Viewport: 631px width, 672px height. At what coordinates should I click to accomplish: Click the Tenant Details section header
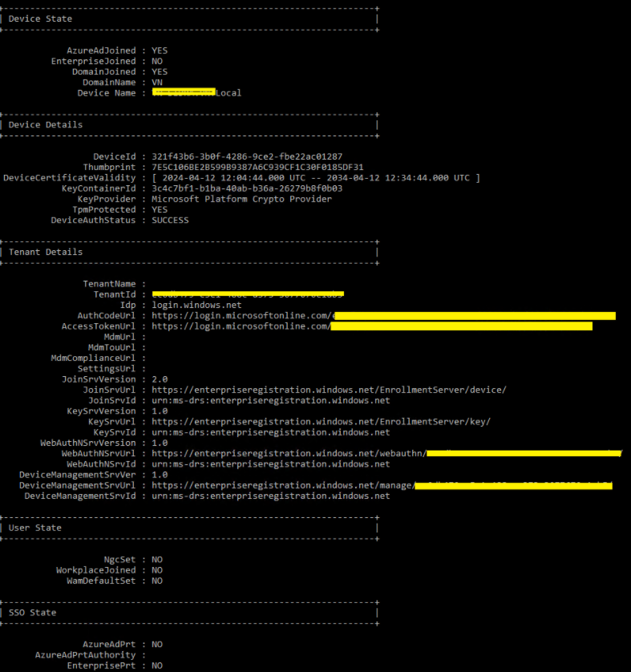[x=46, y=252]
